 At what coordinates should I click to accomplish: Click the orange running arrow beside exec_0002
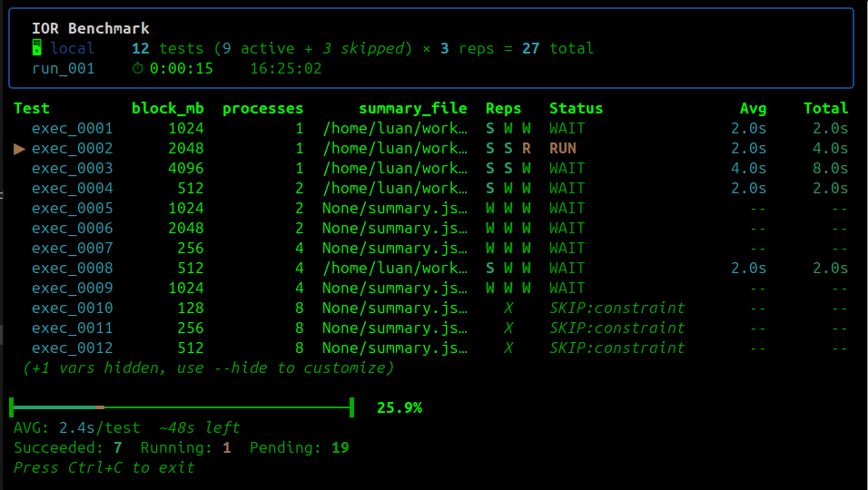pos(19,148)
